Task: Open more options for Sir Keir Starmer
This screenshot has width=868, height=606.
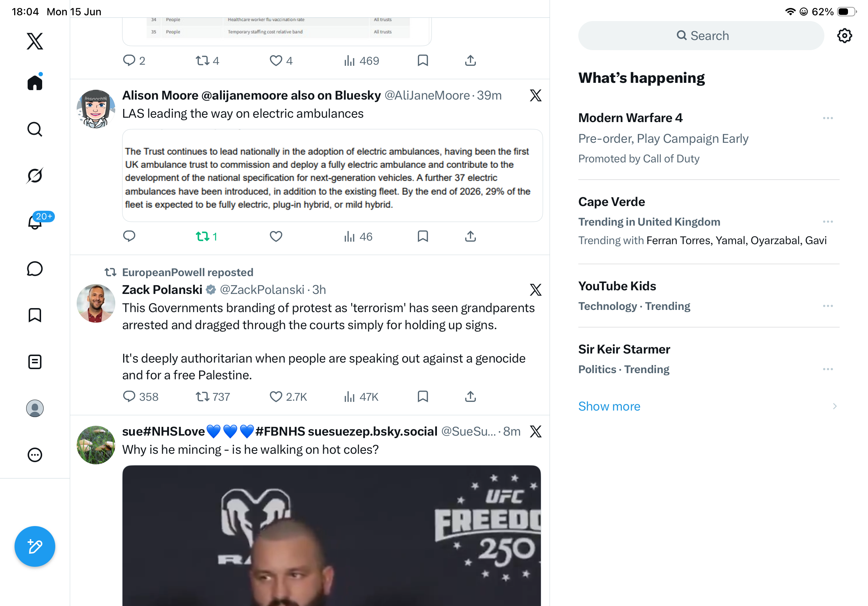Action: (x=828, y=369)
